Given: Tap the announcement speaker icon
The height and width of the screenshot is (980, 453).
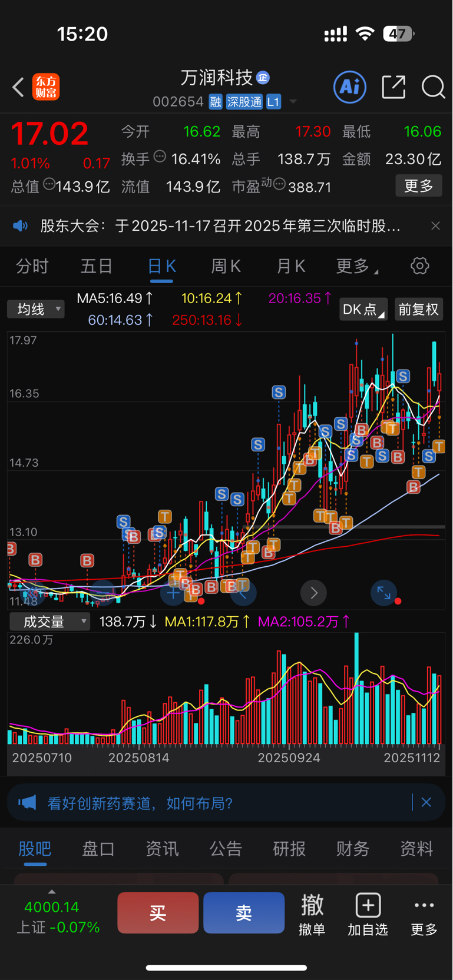Looking at the screenshot, I should [21, 226].
